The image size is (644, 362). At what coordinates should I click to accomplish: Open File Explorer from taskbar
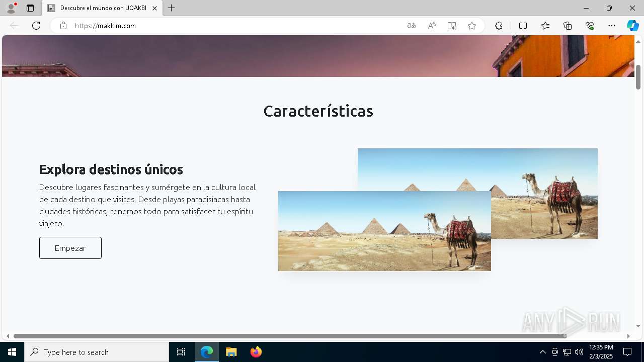(x=231, y=352)
